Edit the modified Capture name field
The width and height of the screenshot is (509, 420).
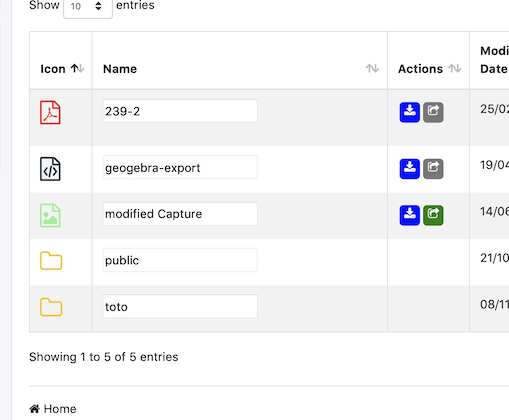coord(180,214)
